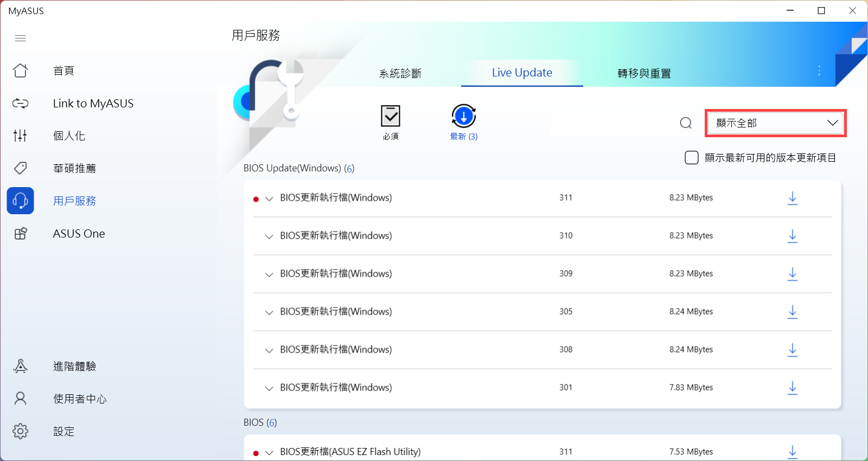Image resolution: width=868 pixels, height=461 pixels.
Task: Click the 7.83 MBytes size value
Action: tap(691, 387)
